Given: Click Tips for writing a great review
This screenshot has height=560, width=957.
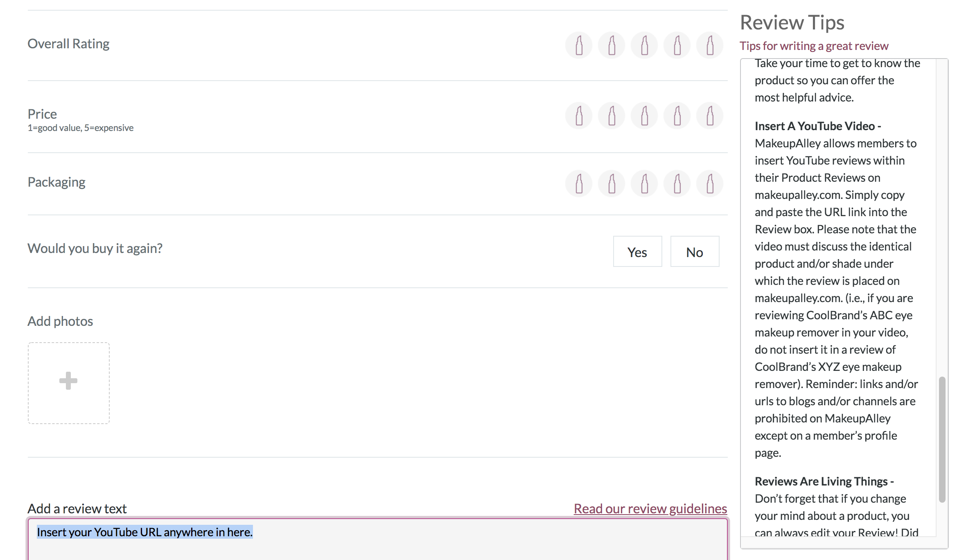Looking at the screenshot, I should [814, 46].
